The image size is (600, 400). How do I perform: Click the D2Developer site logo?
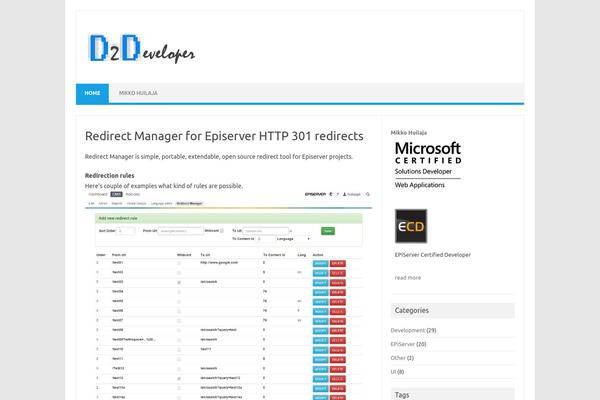pyautogui.click(x=142, y=49)
